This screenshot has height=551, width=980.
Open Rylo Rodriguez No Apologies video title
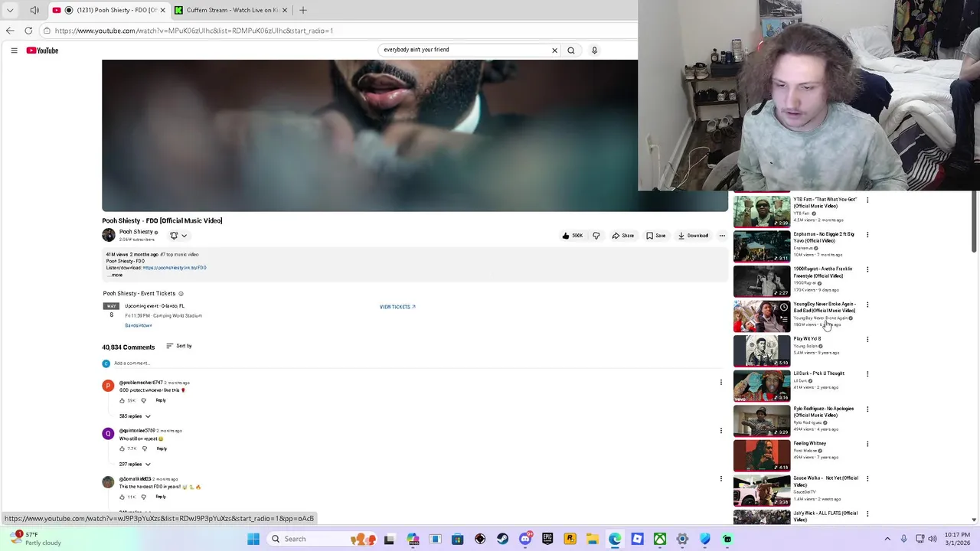click(824, 412)
